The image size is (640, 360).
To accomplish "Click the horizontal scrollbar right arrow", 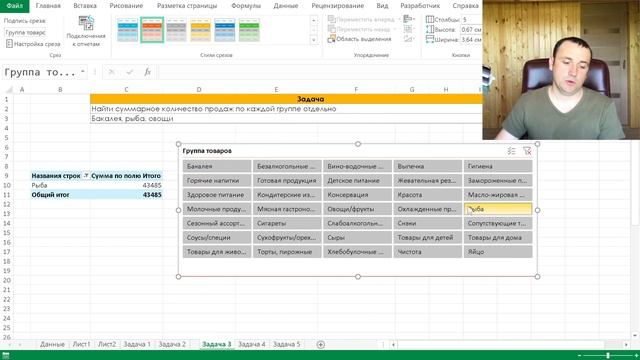I will point(626,345).
